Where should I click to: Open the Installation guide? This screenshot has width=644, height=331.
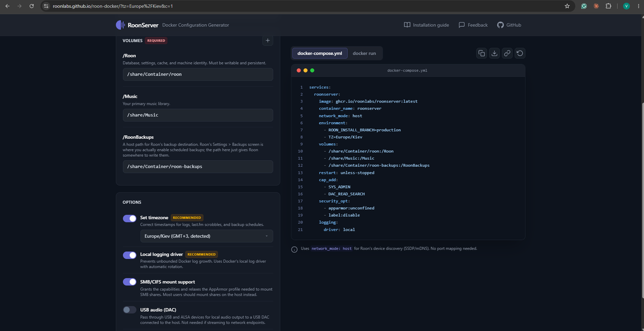tap(427, 25)
